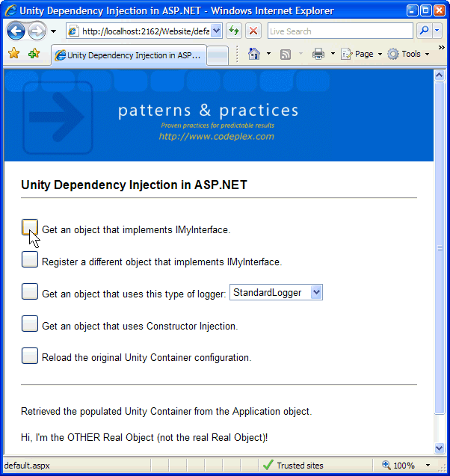
Task: Click the Print icon in toolbar
Action: tap(318, 54)
